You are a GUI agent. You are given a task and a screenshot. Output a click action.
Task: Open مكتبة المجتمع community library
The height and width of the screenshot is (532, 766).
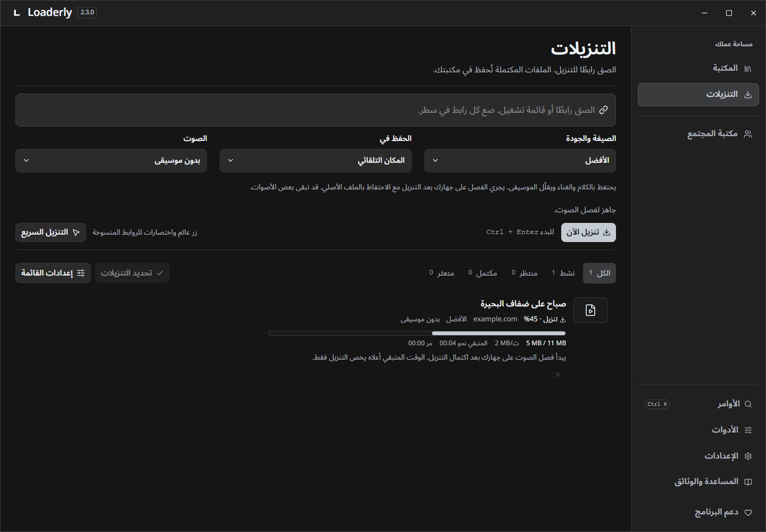point(698,134)
